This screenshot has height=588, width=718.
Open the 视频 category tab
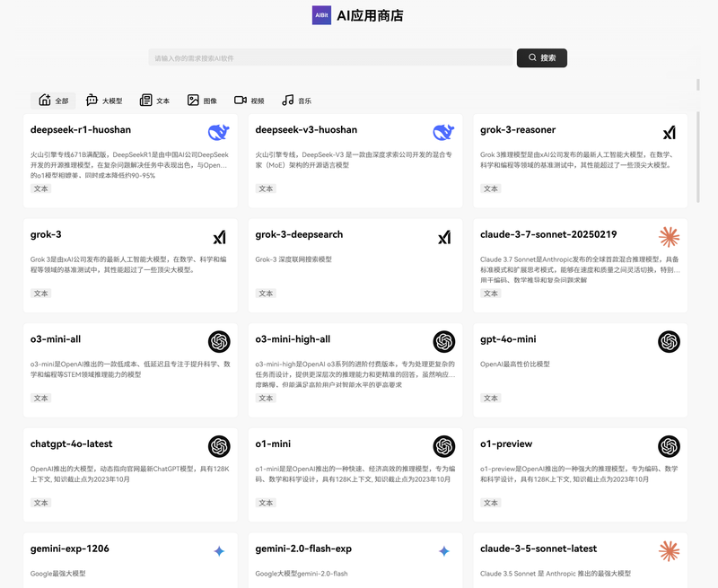tap(250, 101)
